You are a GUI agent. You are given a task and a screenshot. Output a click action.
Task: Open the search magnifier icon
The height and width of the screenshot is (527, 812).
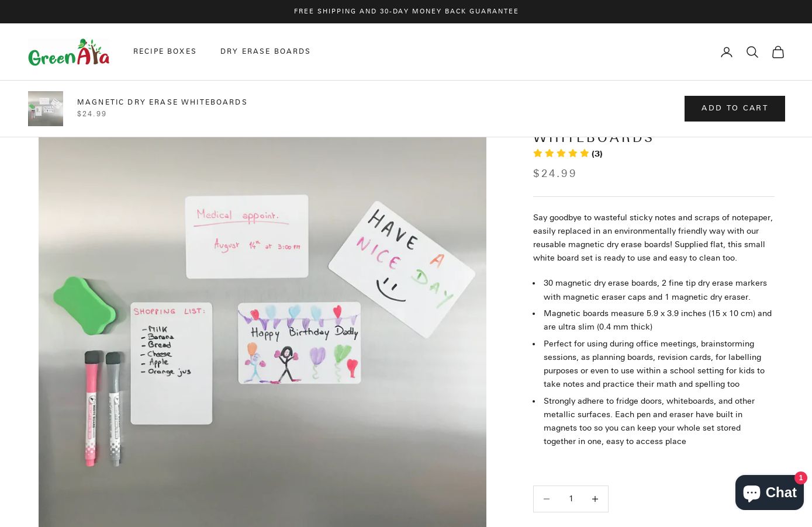752,52
